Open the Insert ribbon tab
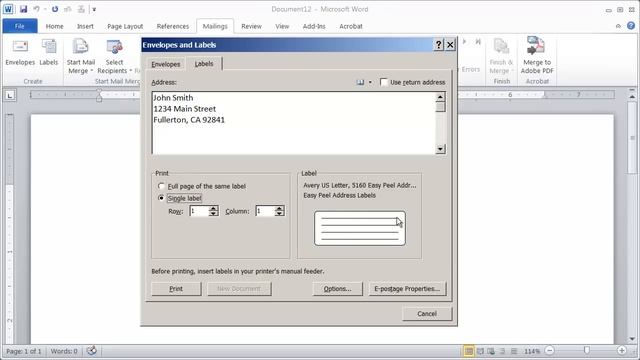 click(x=85, y=26)
